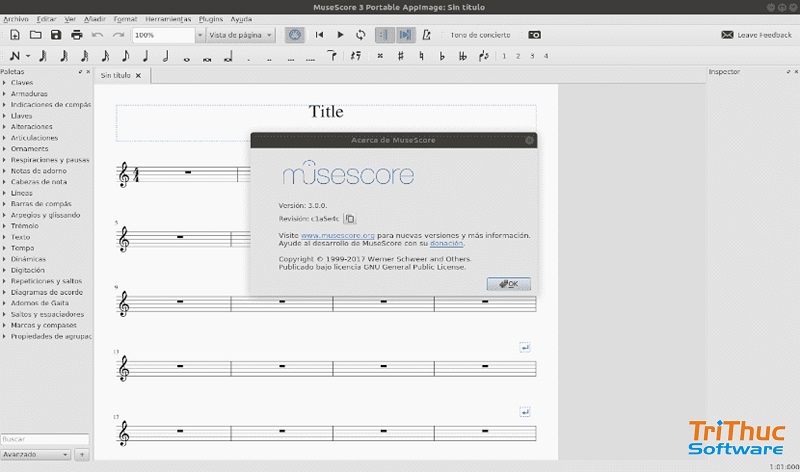Apply flat accidental
This screenshot has height=472, width=800.
coord(442,56)
